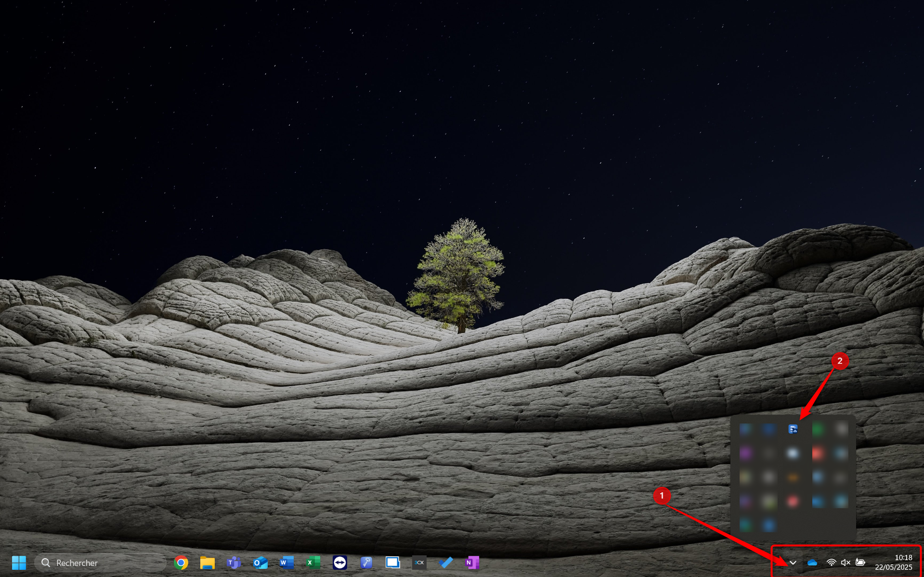The image size is (924, 577).
Task: Launch TeamViewer from the taskbar
Action: [339, 562]
